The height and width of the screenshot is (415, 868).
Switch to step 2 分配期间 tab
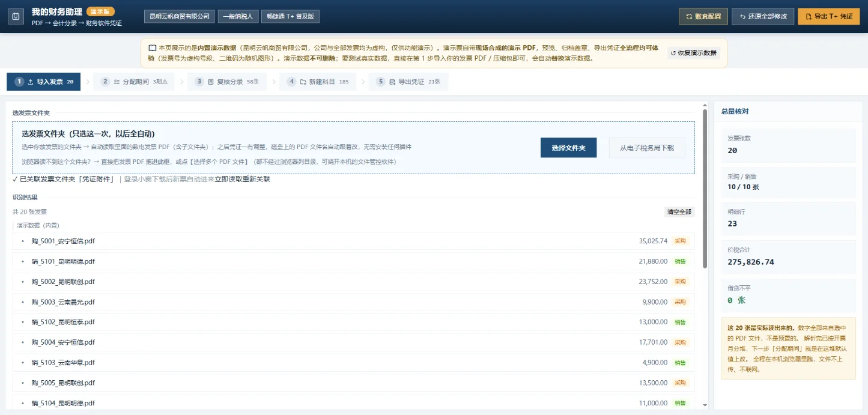pyautogui.click(x=133, y=82)
